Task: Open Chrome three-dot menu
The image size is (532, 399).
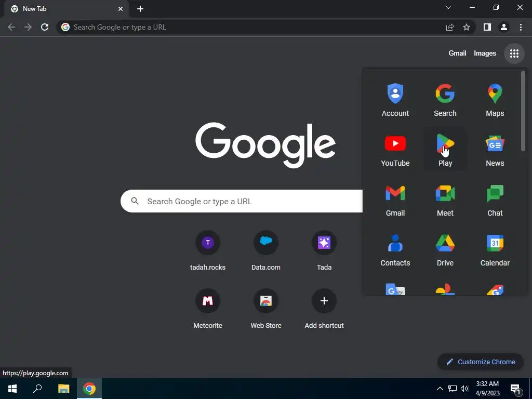Action: (521, 27)
